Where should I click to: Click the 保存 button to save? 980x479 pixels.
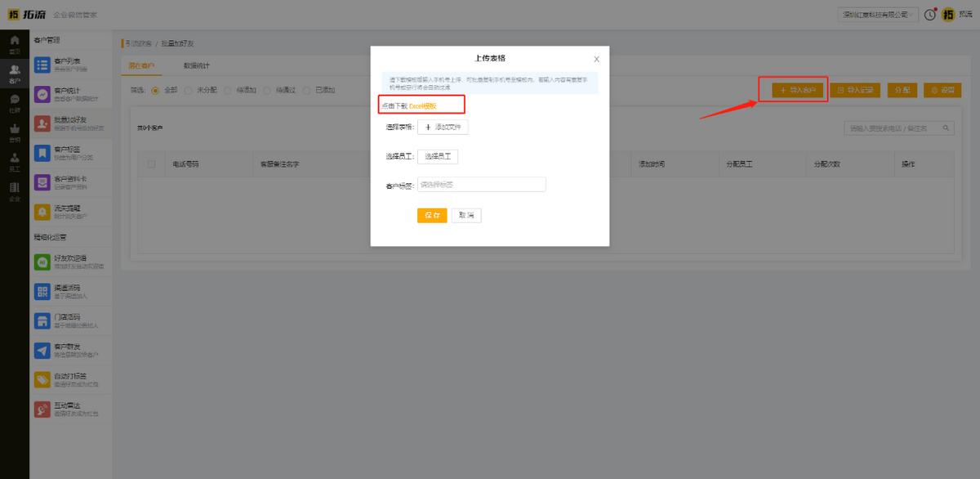pyautogui.click(x=432, y=215)
